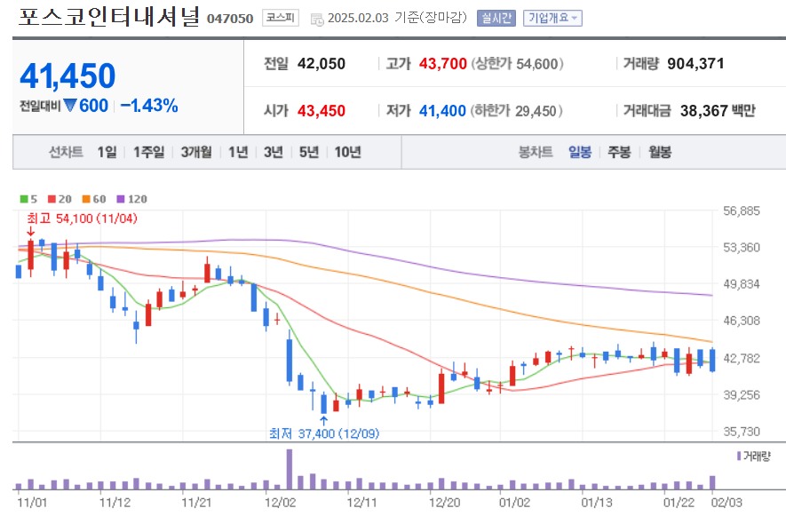Click the 시가 value 43,450

tap(322, 111)
